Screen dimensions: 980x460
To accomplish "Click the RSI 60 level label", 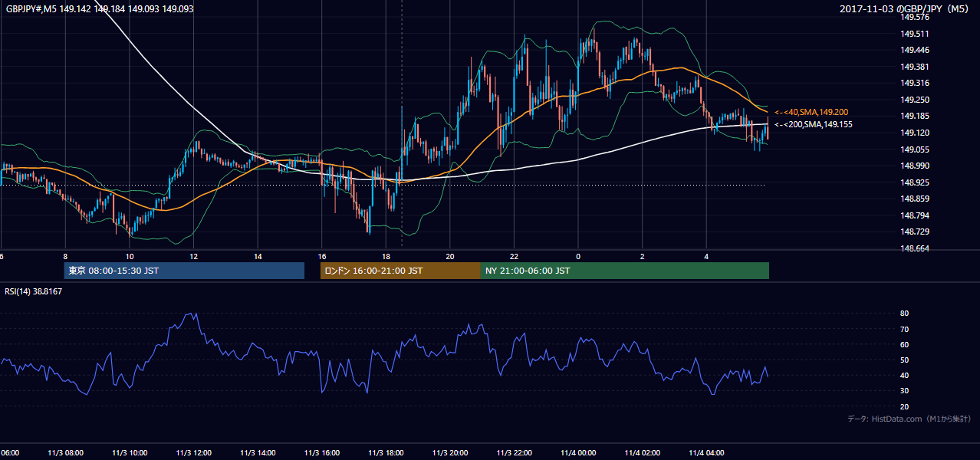I will (x=905, y=345).
